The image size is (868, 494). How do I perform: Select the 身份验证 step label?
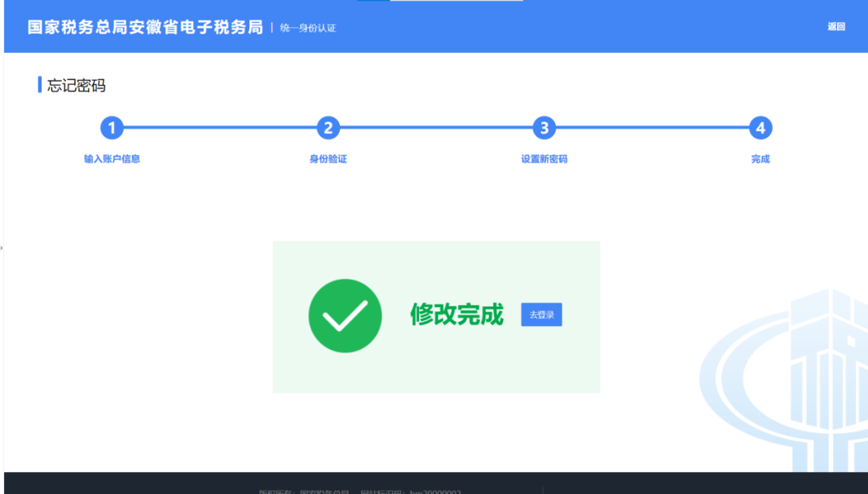click(x=328, y=159)
